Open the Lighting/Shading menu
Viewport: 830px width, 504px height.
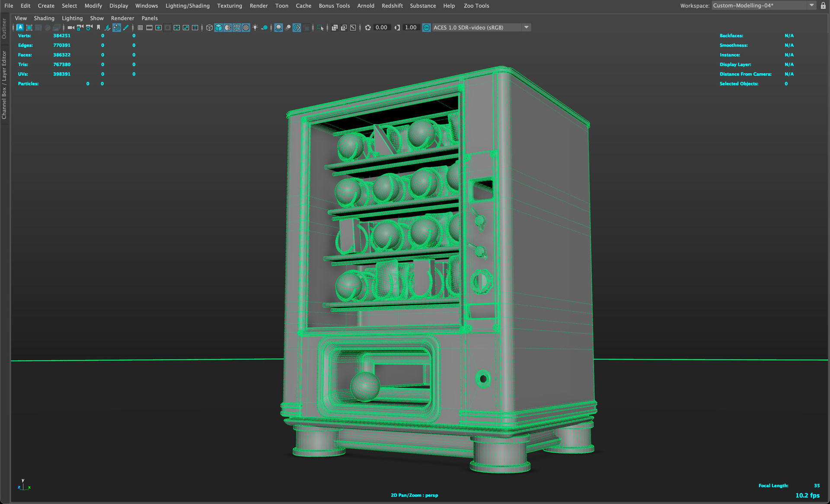click(x=188, y=6)
